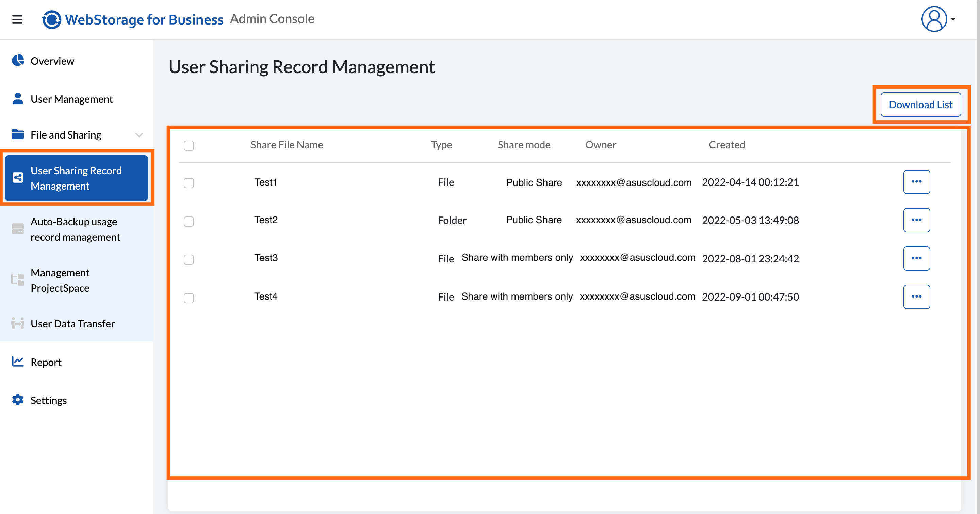Check the Test1 row checkbox
This screenshot has height=514, width=980.
click(x=189, y=183)
